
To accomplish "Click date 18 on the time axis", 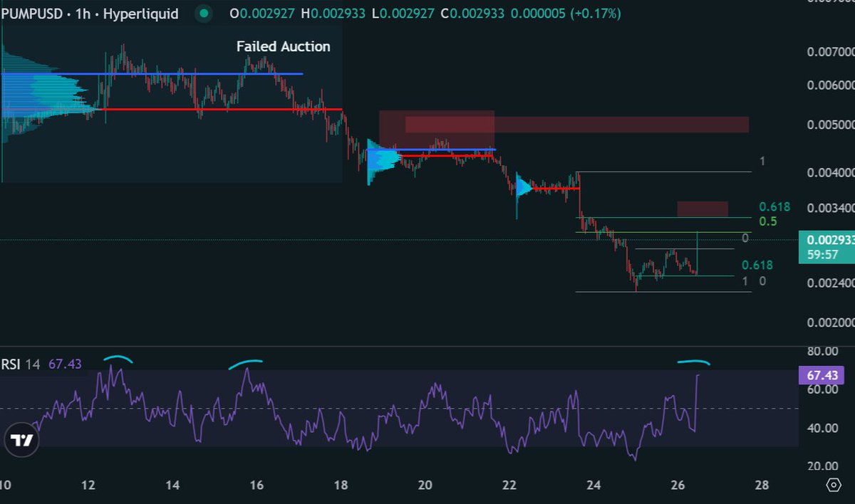I will point(341,485).
